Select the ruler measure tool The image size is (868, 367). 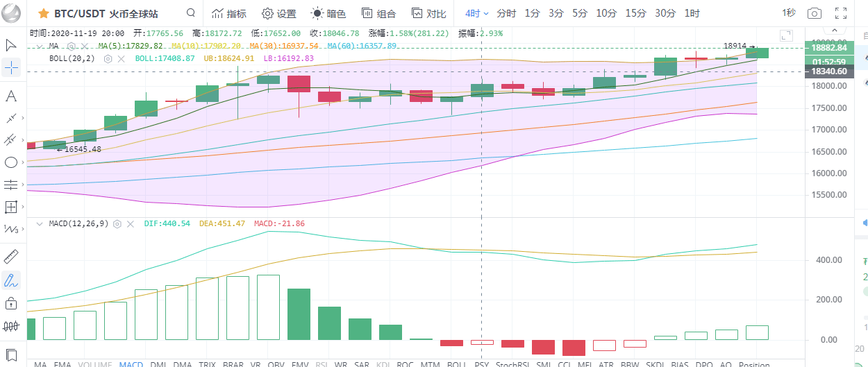pyautogui.click(x=11, y=257)
